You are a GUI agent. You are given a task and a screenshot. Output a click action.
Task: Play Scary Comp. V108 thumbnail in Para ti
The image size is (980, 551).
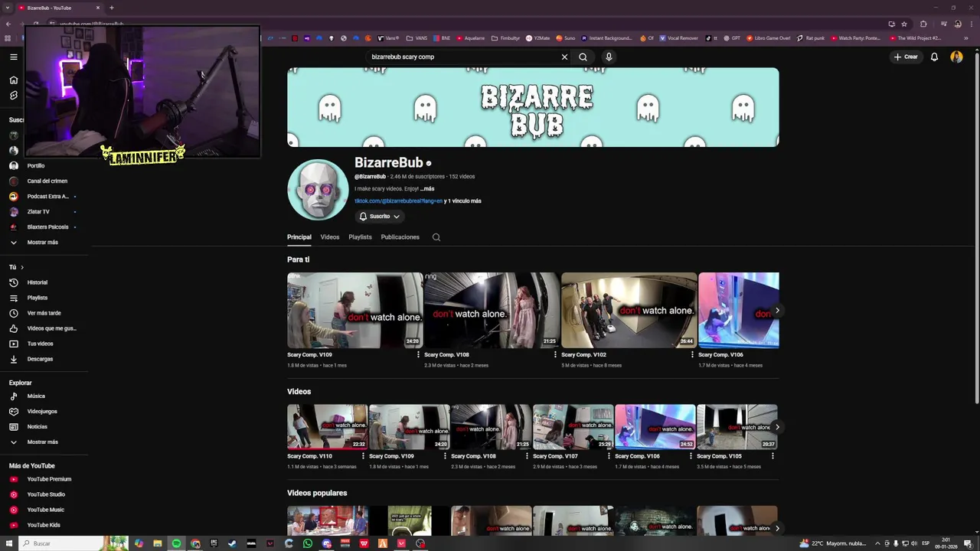[492, 310]
